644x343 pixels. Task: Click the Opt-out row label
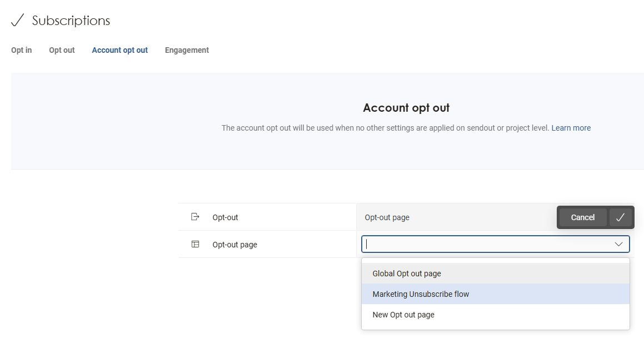225,217
